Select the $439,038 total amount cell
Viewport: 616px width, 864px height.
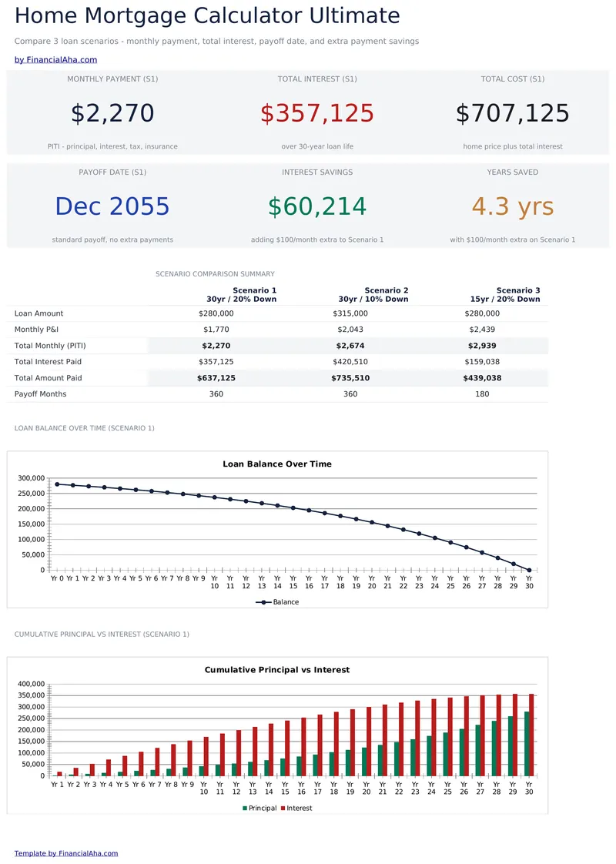click(x=482, y=378)
